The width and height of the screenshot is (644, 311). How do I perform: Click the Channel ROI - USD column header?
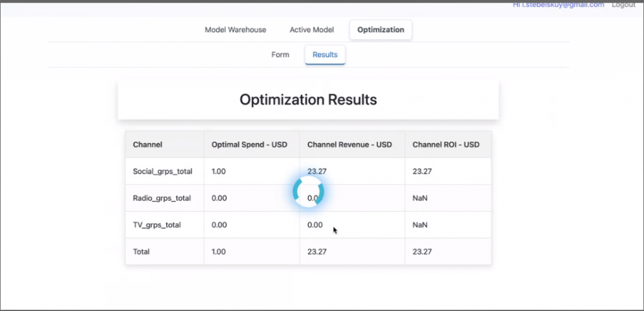(x=446, y=145)
